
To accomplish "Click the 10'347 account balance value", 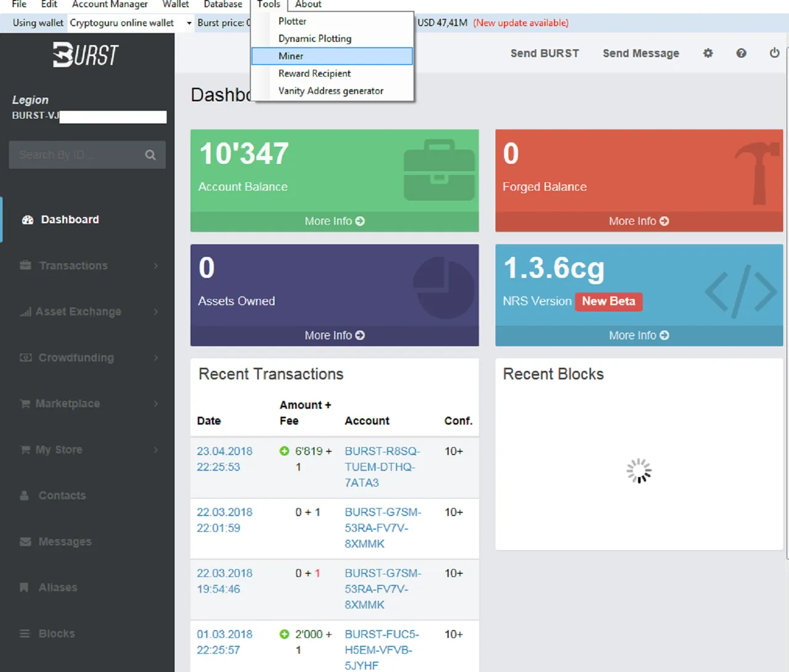I will pos(244,153).
